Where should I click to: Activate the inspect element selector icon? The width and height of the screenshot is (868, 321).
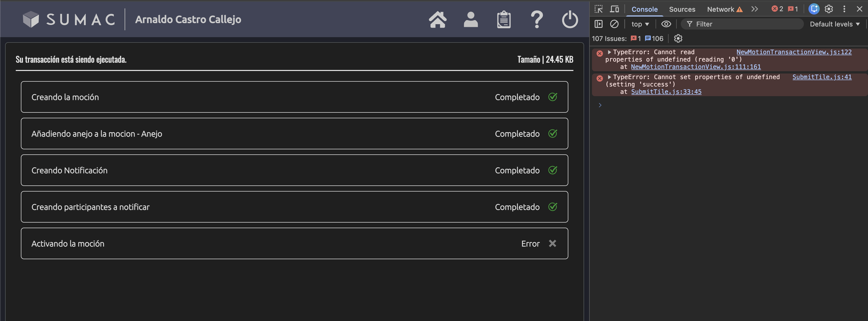pyautogui.click(x=598, y=9)
